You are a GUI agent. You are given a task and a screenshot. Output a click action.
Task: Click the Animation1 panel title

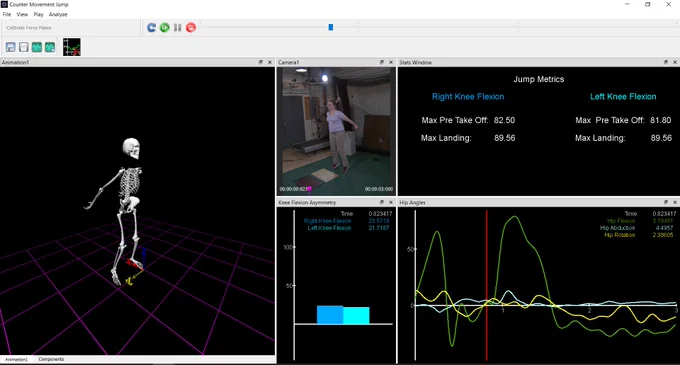click(x=15, y=62)
